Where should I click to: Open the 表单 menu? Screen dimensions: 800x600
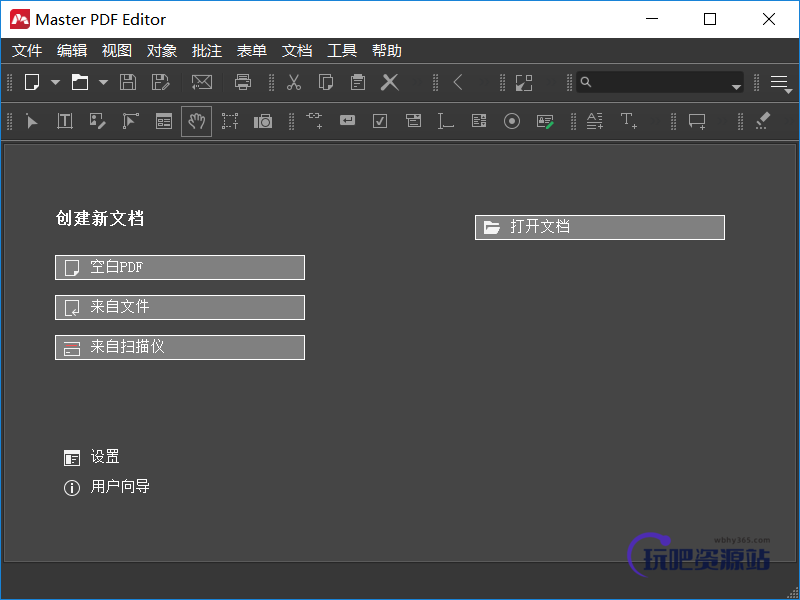click(x=252, y=51)
